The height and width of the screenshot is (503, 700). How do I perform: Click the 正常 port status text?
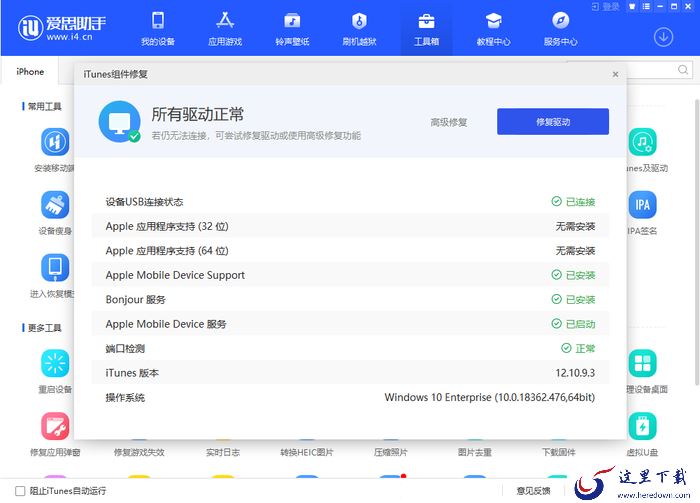pyautogui.click(x=585, y=348)
